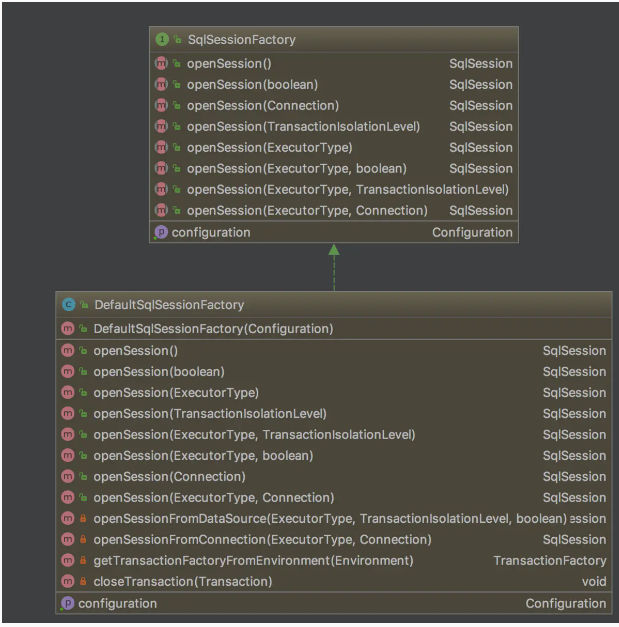Image resolution: width=619 pixels, height=627 pixels.
Task: Select configuration property name in DefaultSqlSessionFactory
Action: click(x=118, y=603)
